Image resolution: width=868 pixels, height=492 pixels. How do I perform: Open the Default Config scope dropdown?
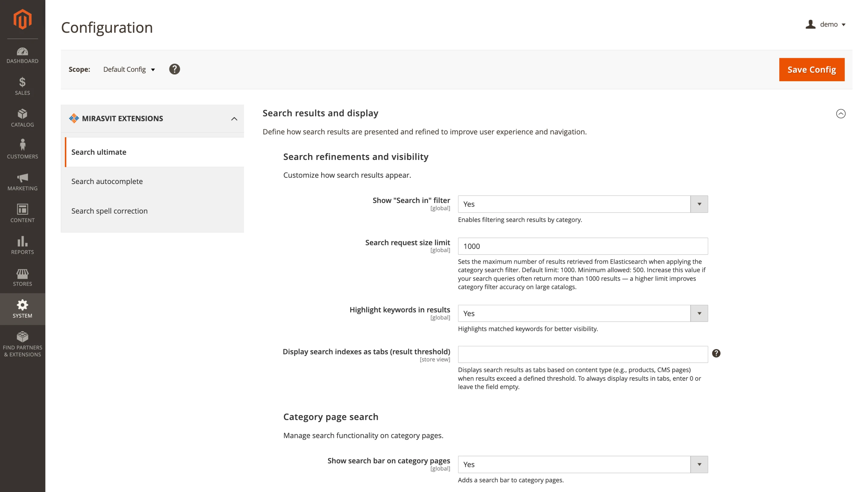129,69
